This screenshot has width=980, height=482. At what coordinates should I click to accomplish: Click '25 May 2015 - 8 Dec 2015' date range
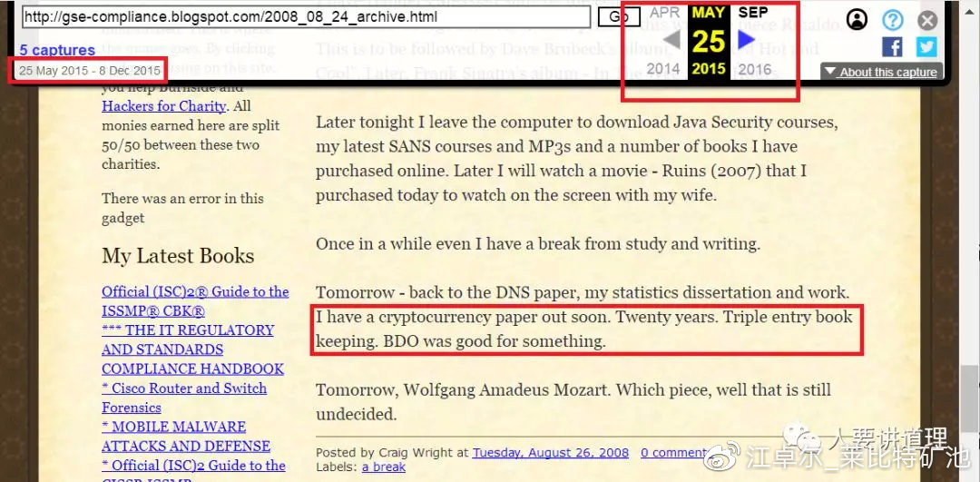89,71
